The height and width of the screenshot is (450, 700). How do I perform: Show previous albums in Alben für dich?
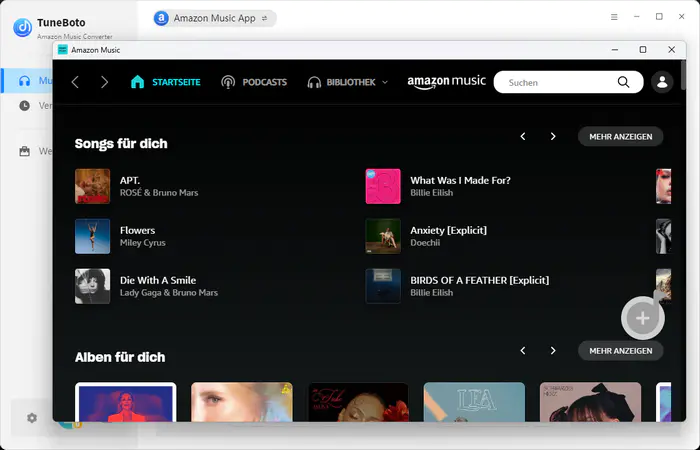[523, 350]
